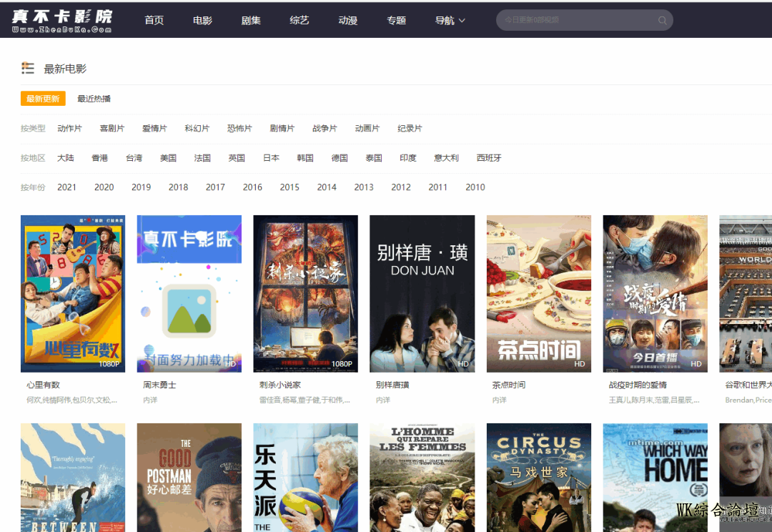772x532 pixels.
Task: Open the 刺杀小说家 movie poster
Action: pyautogui.click(x=306, y=294)
